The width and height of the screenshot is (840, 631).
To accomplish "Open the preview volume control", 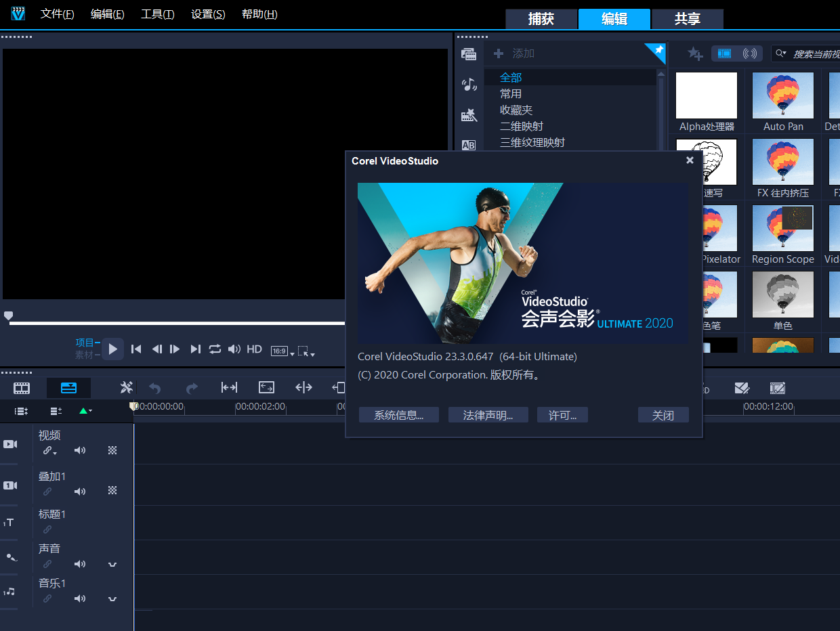I will 234,349.
